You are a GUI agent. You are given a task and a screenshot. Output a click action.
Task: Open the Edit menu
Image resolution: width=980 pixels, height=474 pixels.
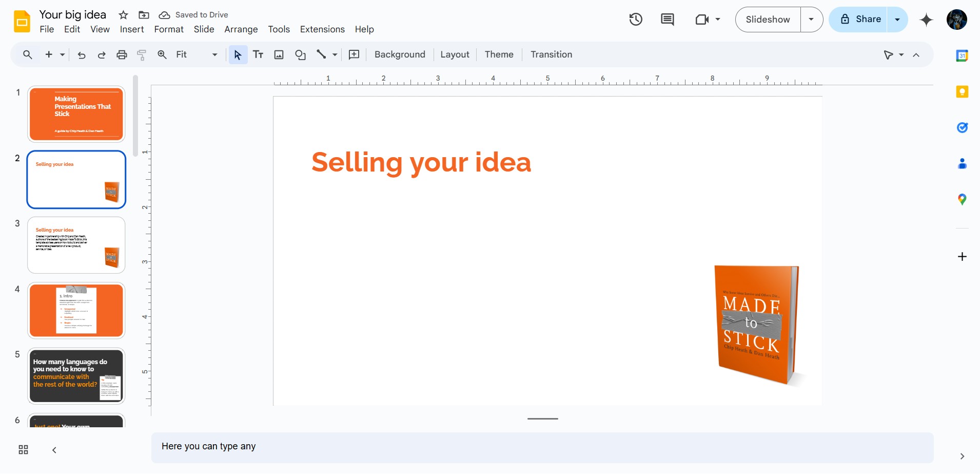point(72,29)
